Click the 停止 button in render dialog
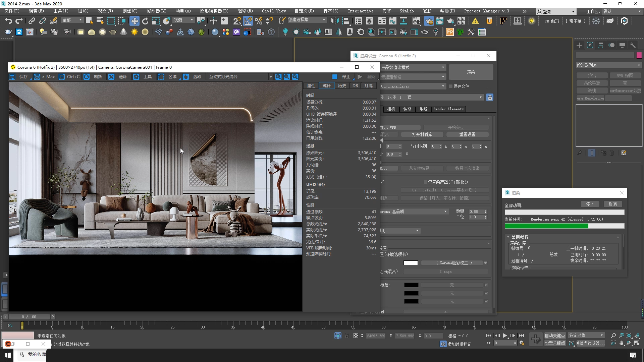Viewport: 644px width, 362px height. 590,204
